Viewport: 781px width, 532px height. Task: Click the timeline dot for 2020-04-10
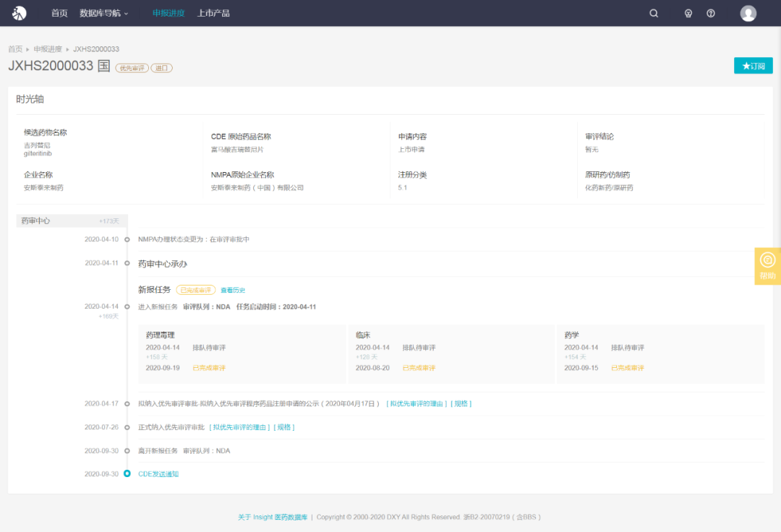[127, 239]
